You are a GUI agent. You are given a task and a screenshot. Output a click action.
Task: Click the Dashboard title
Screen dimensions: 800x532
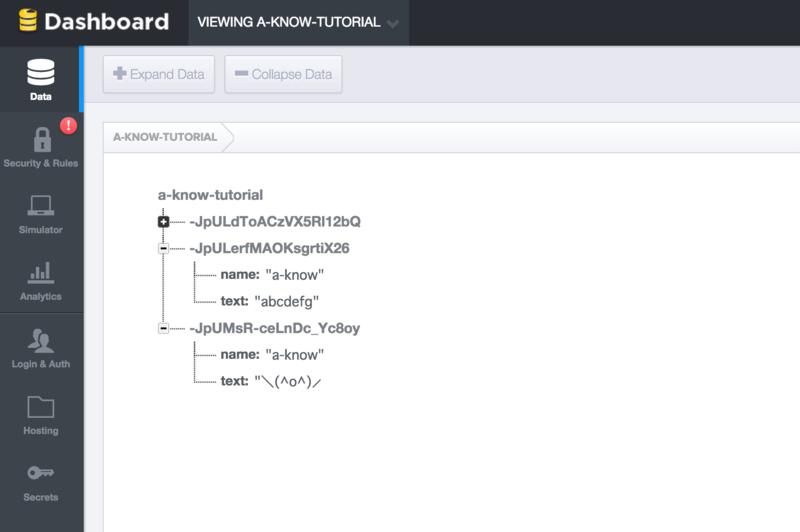pyautogui.click(x=106, y=21)
